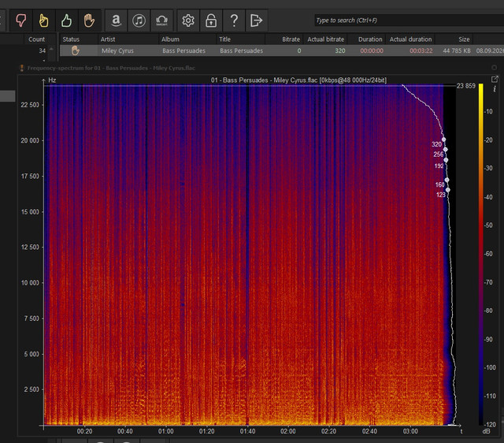This screenshot has width=504, height=443.
Task: Click the size value 44 785 KB
Action: tap(457, 50)
